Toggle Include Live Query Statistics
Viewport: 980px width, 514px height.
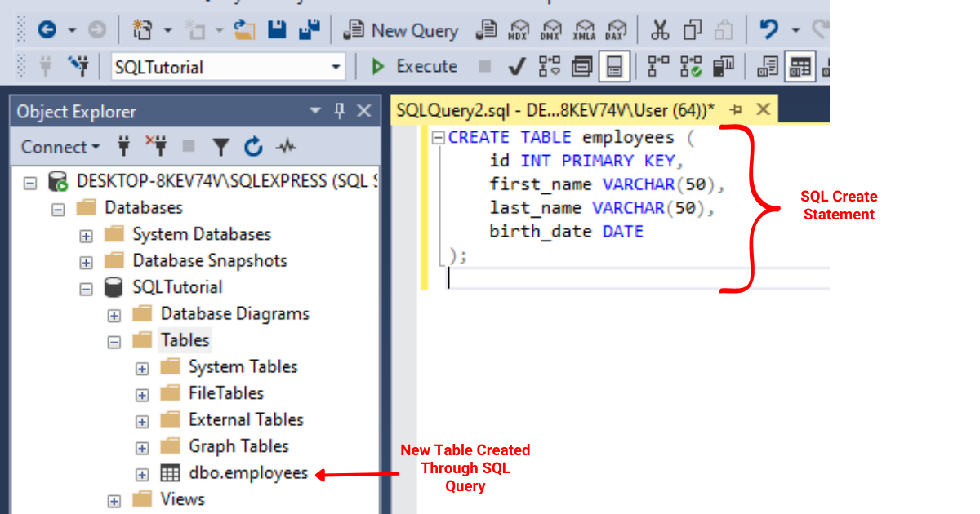[x=691, y=67]
